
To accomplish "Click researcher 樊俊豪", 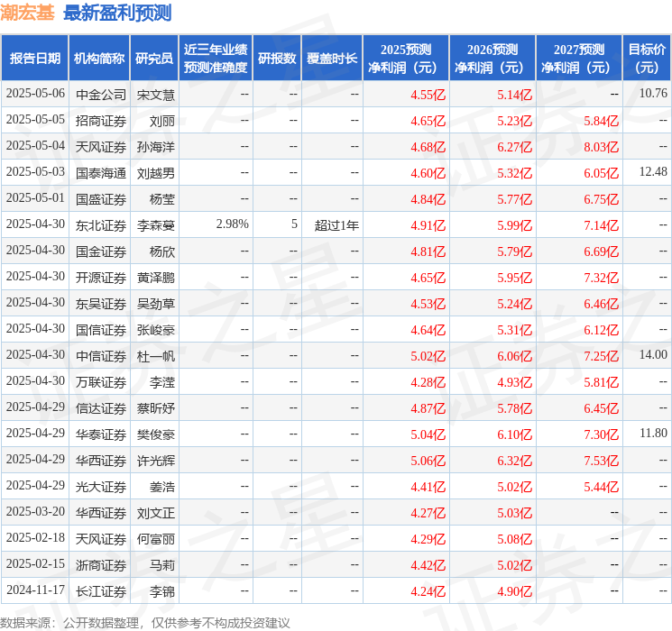I will 156,434.
